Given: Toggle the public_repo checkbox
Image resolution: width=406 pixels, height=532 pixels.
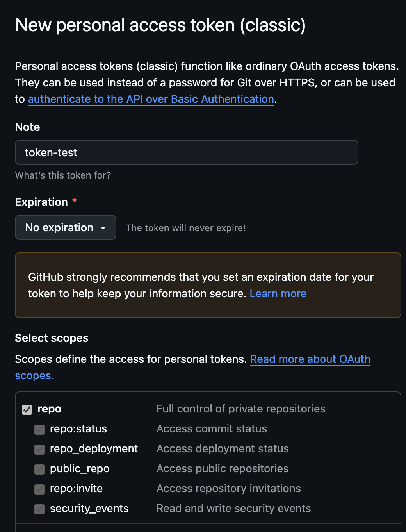Looking at the screenshot, I should [x=39, y=469].
